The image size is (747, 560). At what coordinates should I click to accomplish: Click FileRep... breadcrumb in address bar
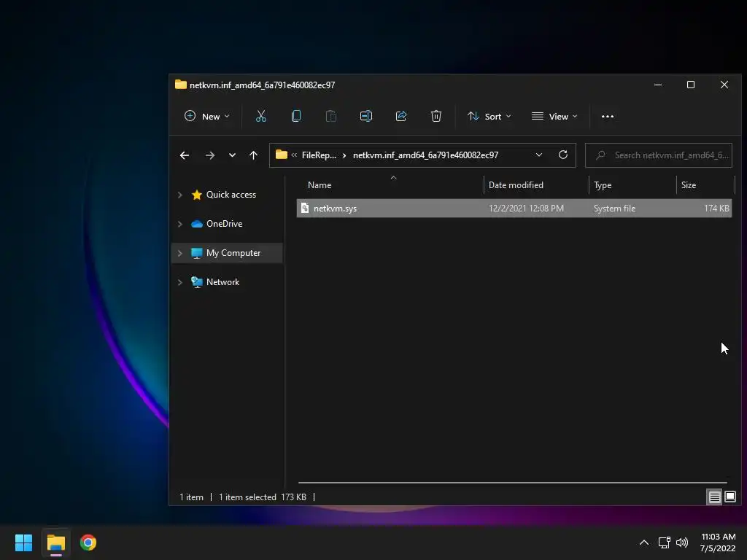point(319,155)
